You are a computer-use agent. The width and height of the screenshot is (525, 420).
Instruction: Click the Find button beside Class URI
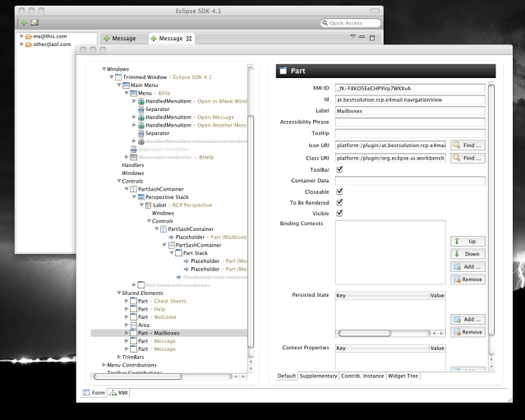467,157
